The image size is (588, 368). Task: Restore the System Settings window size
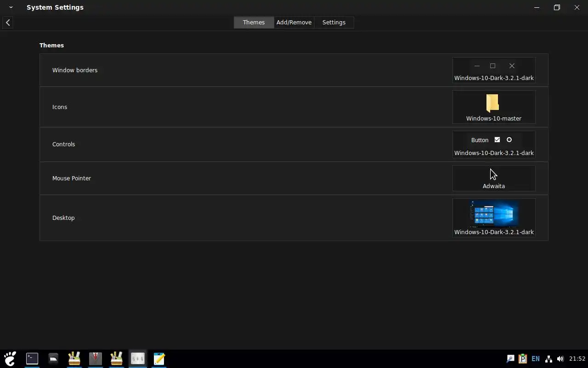click(557, 7)
